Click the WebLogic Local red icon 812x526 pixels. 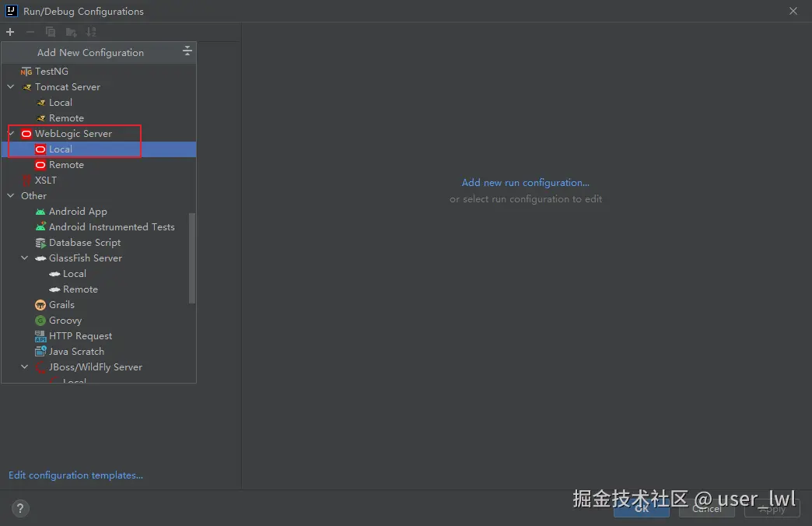pos(40,149)
